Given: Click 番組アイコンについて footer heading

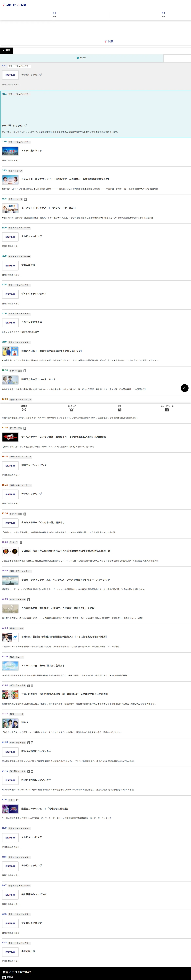Looking at the screenshot, I should pos(17,972).
